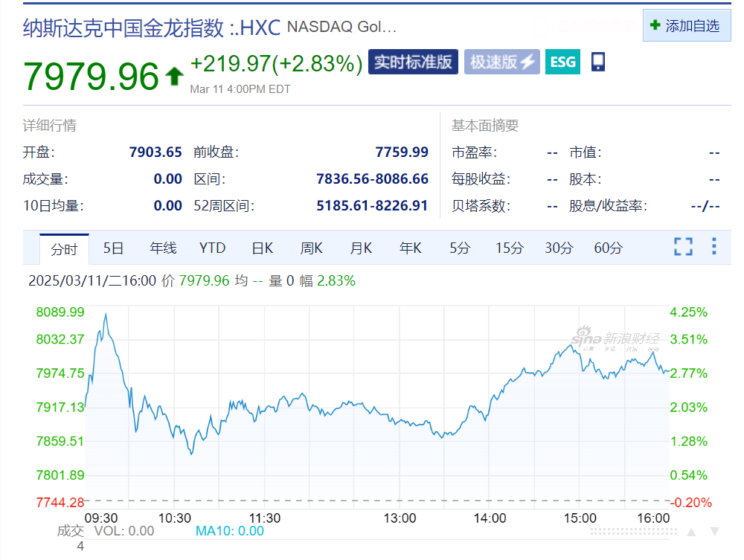Viewport: 744px width, 560px height.
Task: Switch to 极速版 quote mode
Action: pyautogui.click(x=501, y=62)
